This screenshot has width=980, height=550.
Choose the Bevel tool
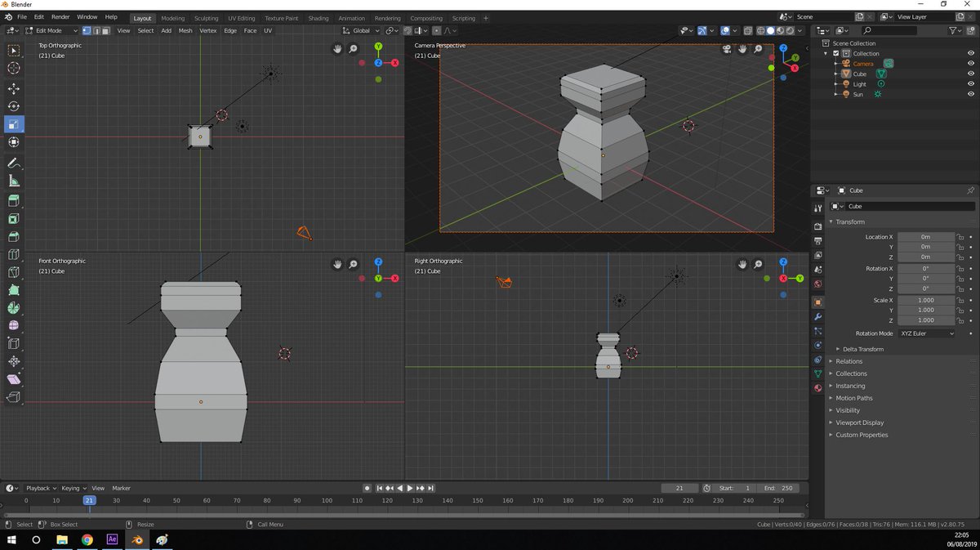coord(14,237)
